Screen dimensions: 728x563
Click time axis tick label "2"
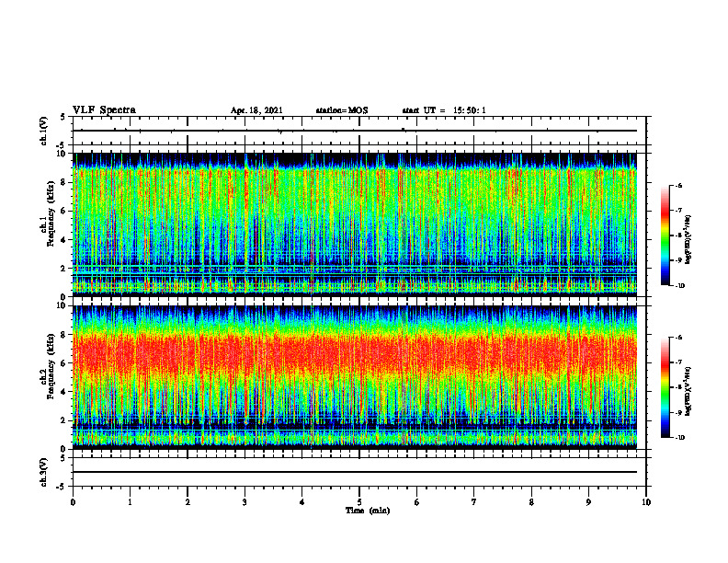click(188, 502)
